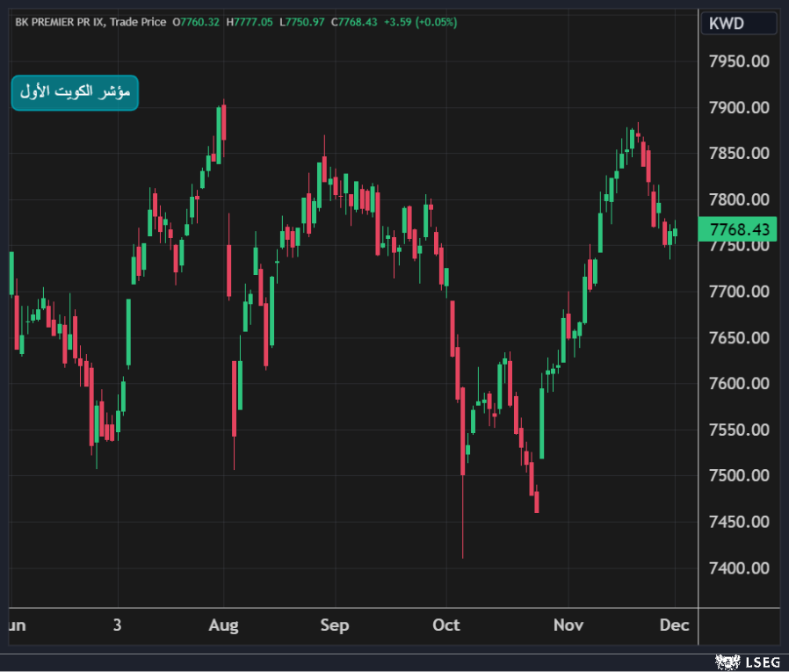Click the Arabic index name label
Image resolution: width=789 pixels, height=672 pixels.
point(76,93)
